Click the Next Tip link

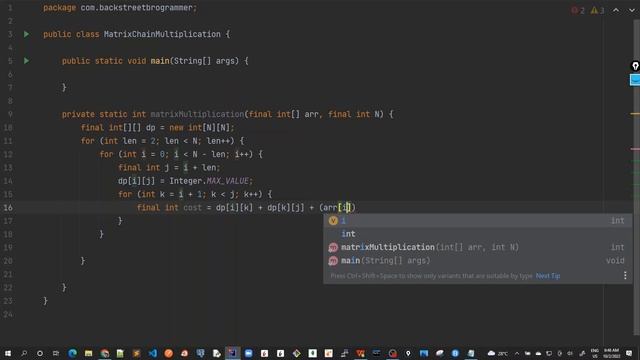(x=548, y=276)
